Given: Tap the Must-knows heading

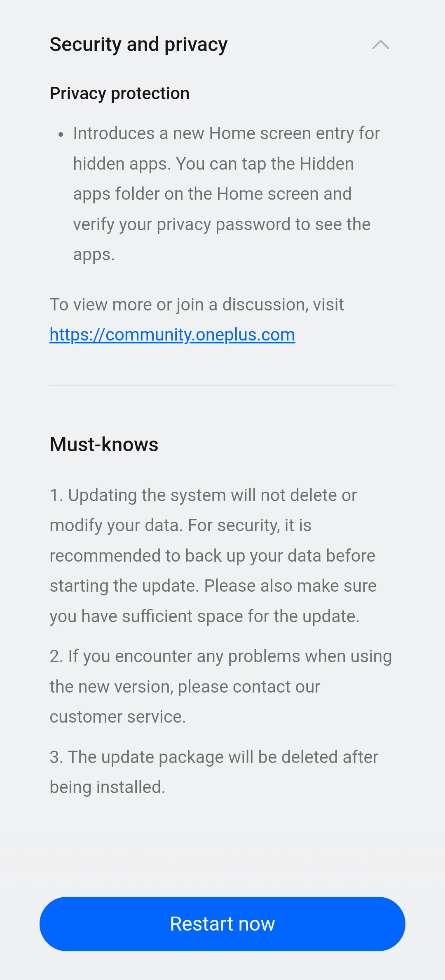Looking at the screenshot, I should point(104,445).
